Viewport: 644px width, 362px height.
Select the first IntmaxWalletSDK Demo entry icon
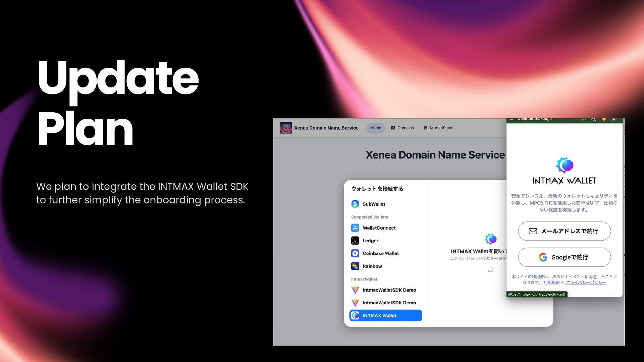(355, 290)
